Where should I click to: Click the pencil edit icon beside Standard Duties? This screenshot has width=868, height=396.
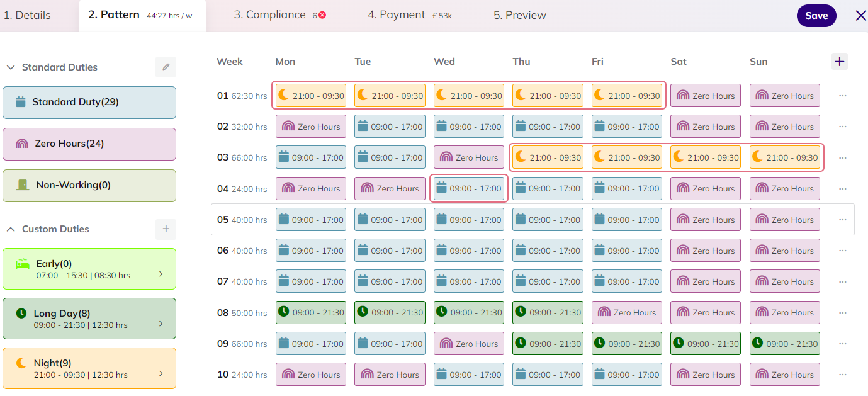166,67
